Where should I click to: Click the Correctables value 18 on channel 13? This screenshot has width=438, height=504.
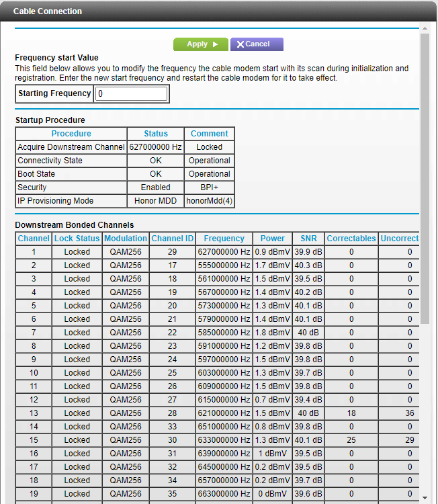[x=351, y=413]
